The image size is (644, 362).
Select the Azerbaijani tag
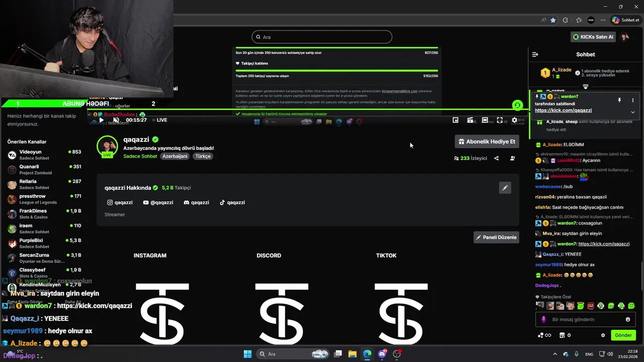click(x=175, y=156)
